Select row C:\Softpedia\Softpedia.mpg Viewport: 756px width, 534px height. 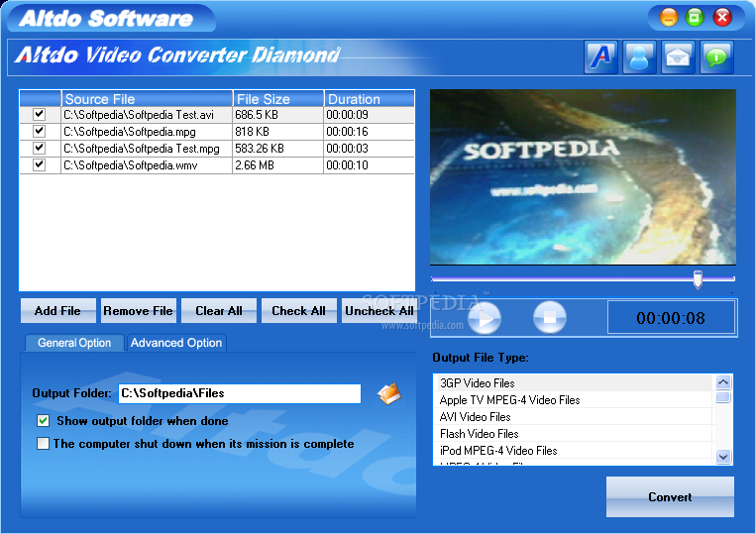(217, 132)
